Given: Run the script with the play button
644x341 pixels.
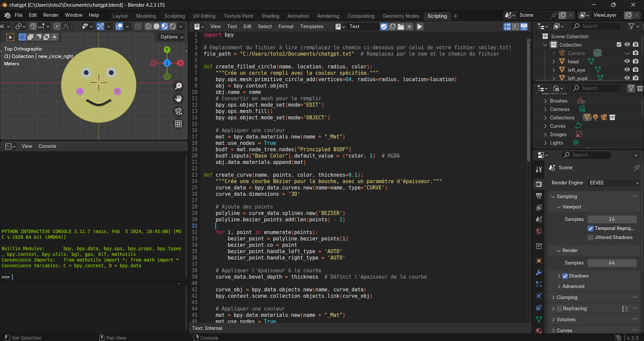Looking at the screenshot, I should (420, 26).
